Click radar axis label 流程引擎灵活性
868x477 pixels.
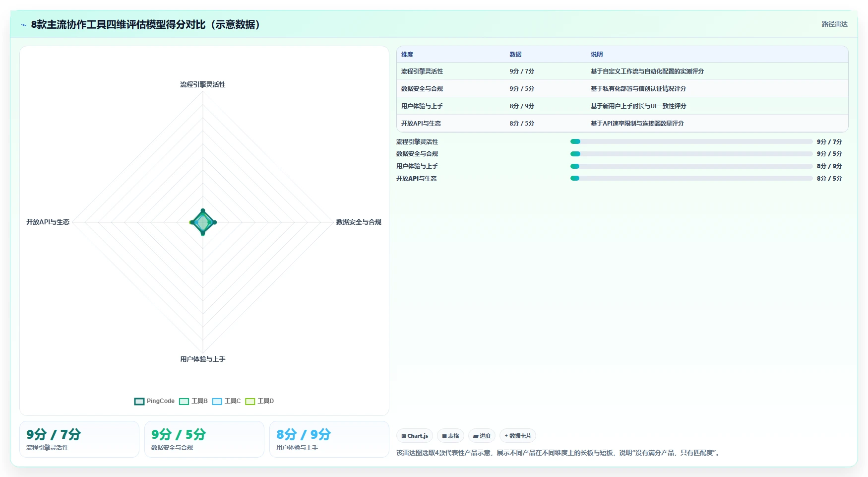(203, 84)
